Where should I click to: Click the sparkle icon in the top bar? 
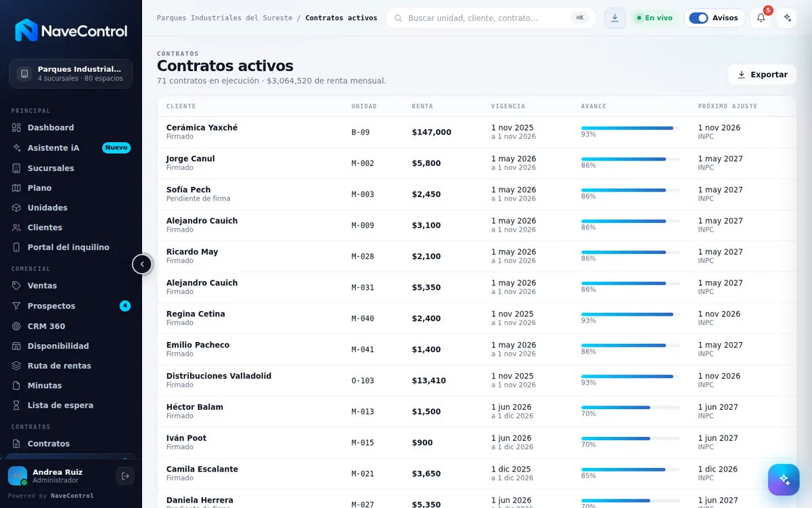click(786, 18)
